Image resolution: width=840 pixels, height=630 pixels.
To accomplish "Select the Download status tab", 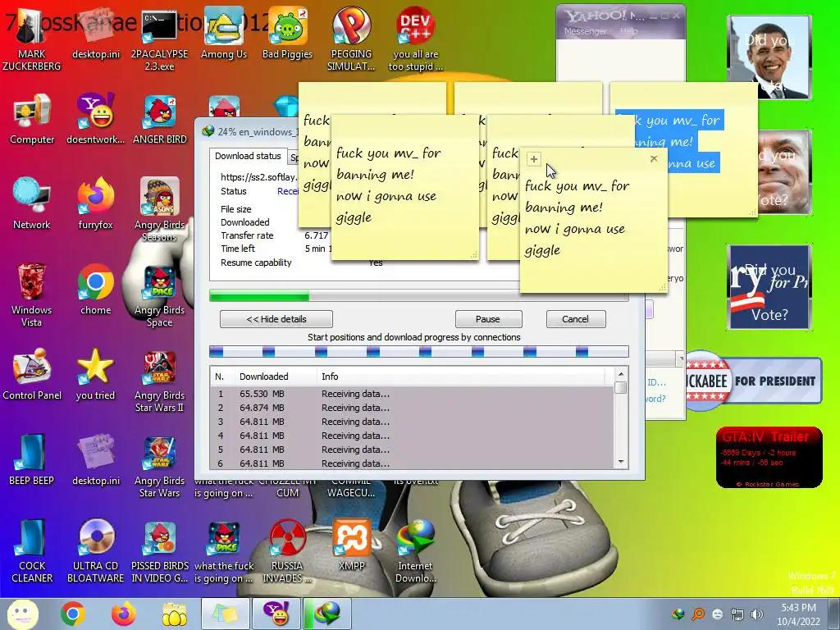I will click(248, 156).
